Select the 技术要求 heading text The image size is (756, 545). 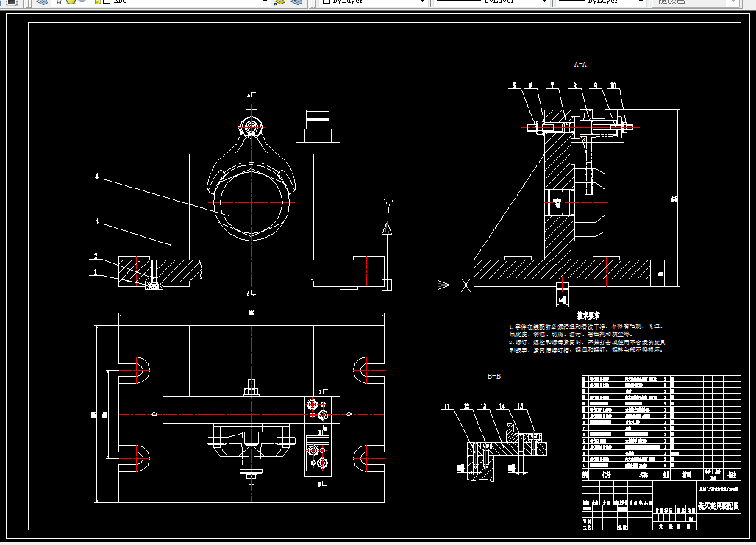pyautogui.click(x=589, y=315)
